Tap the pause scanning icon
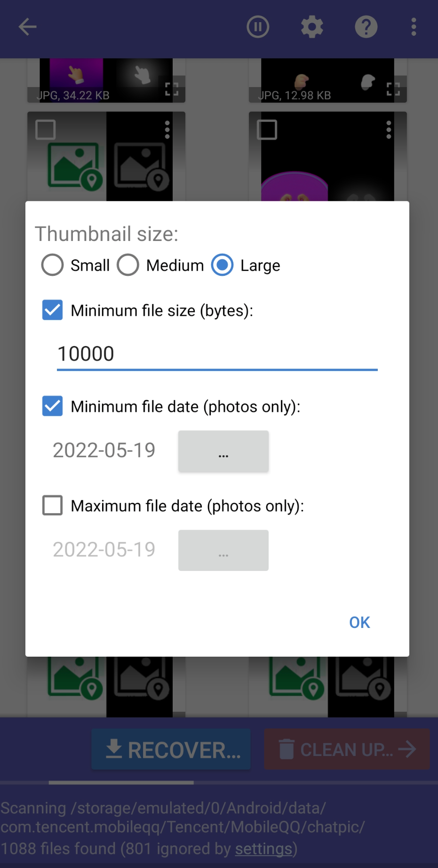The image size is (438, 868). click(257, 27)
